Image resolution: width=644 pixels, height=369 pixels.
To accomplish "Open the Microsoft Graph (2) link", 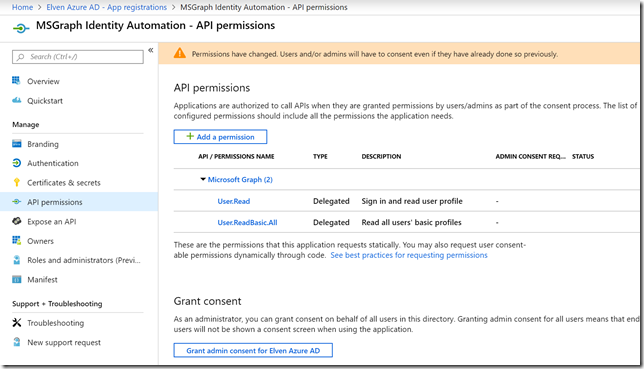I will (x=240, y=180).
